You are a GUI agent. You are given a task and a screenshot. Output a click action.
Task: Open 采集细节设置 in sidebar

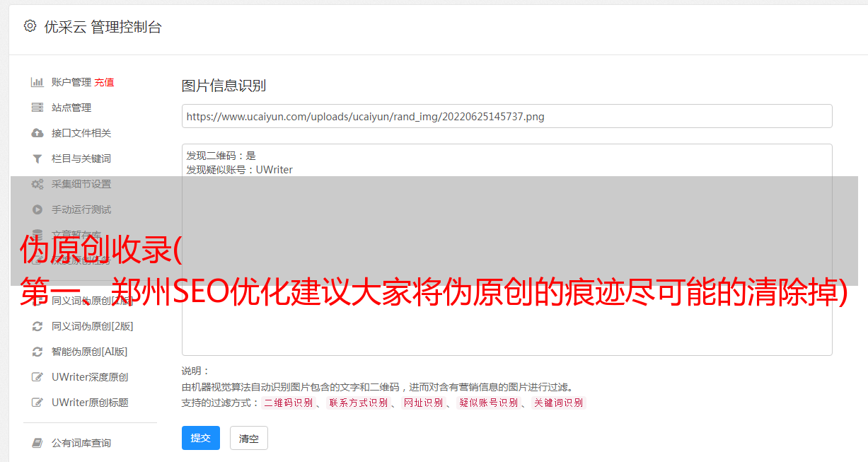tap(81, 184)
